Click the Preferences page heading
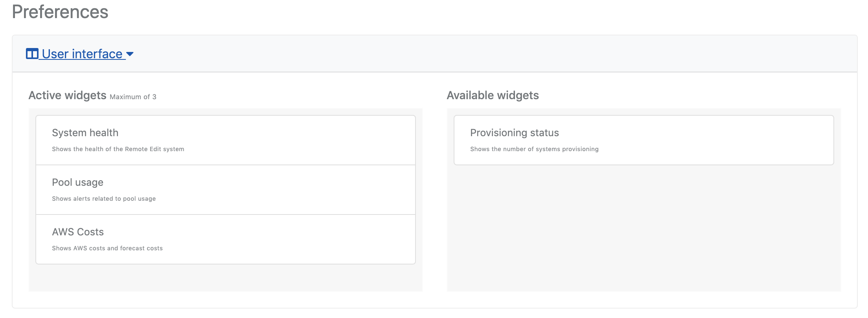 [x=60, y=12]
